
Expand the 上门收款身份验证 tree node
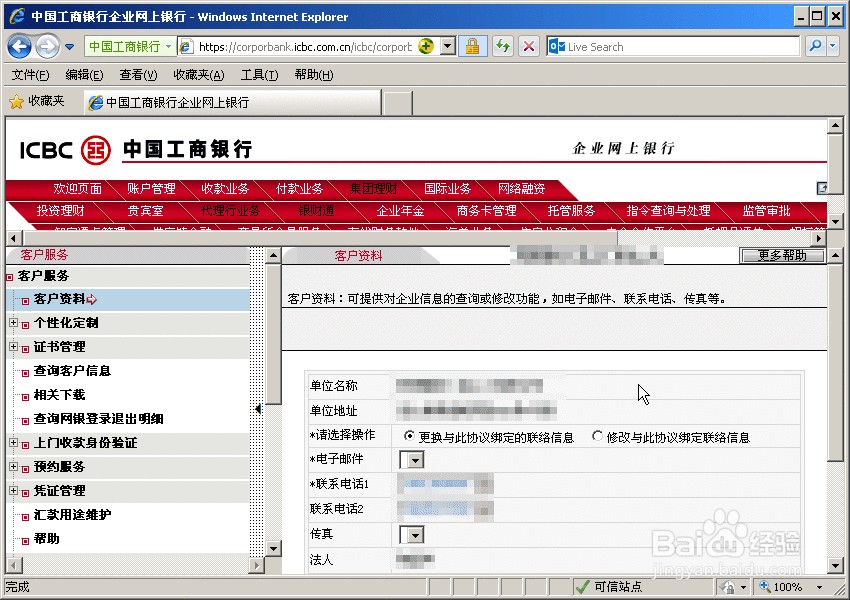click(x=14, y=443)
